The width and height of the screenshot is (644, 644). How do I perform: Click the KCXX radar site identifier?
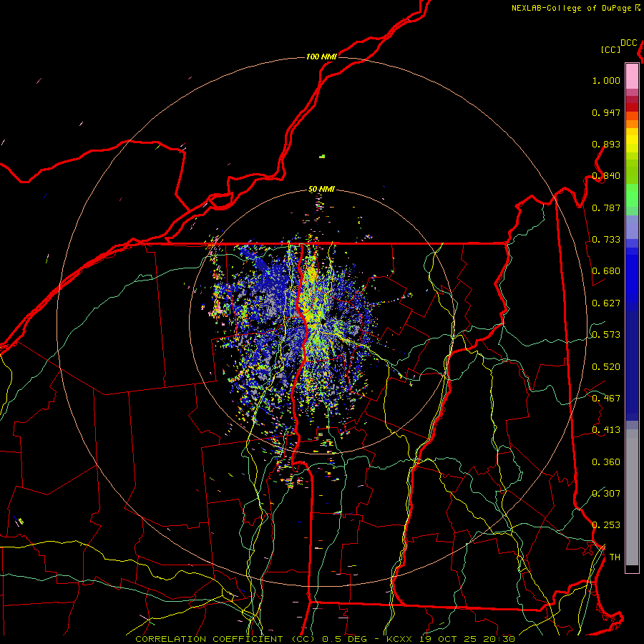coord(399,639)
